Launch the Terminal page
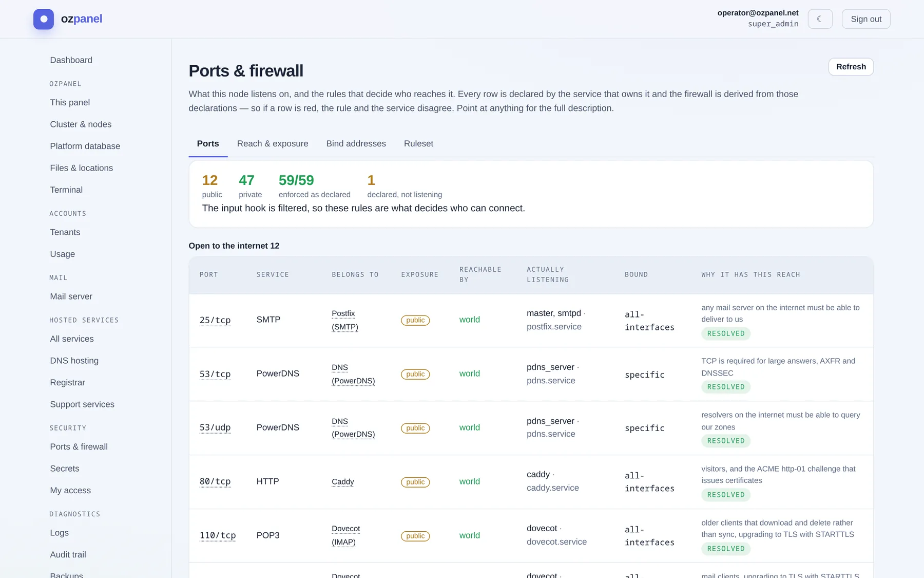This screenshot has width=924, height=578. coord(66,190)
